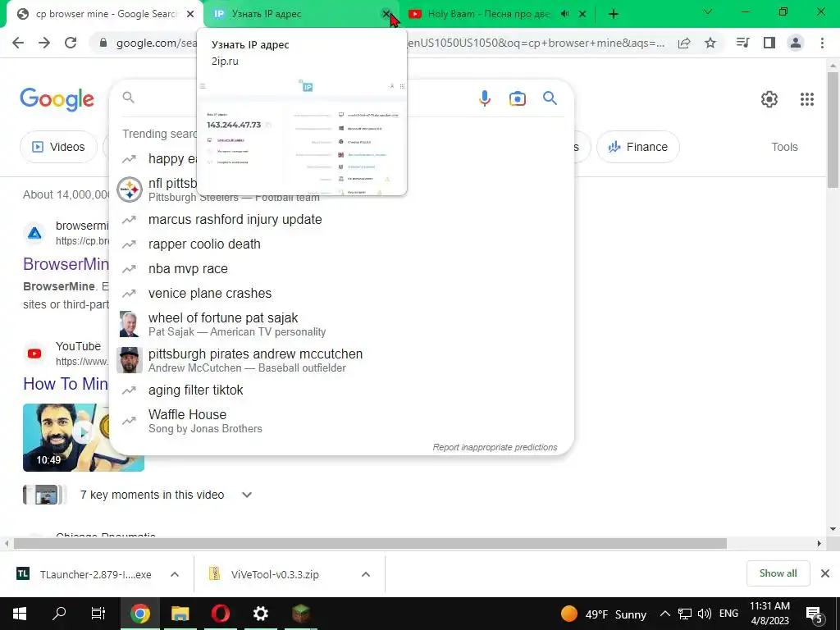Open taskbar search magnifier
The width and height of the screenshot is (840, 630).
pos(59,614)
